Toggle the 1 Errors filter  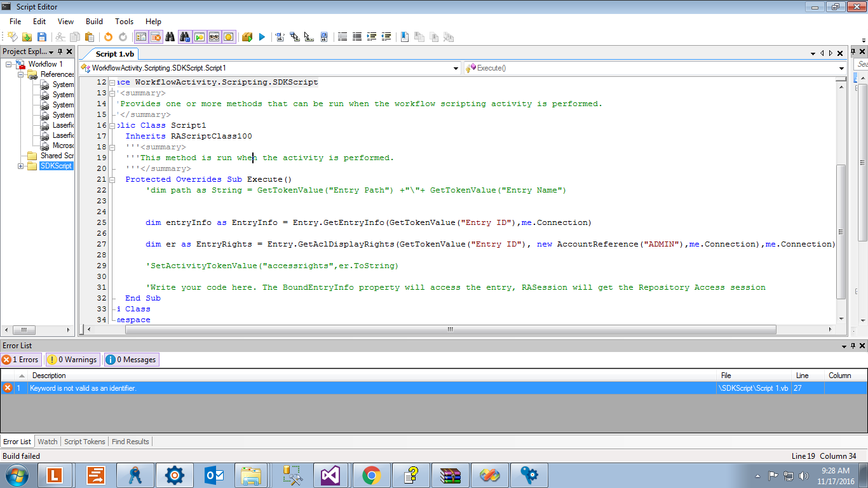[x=21, y=360]
